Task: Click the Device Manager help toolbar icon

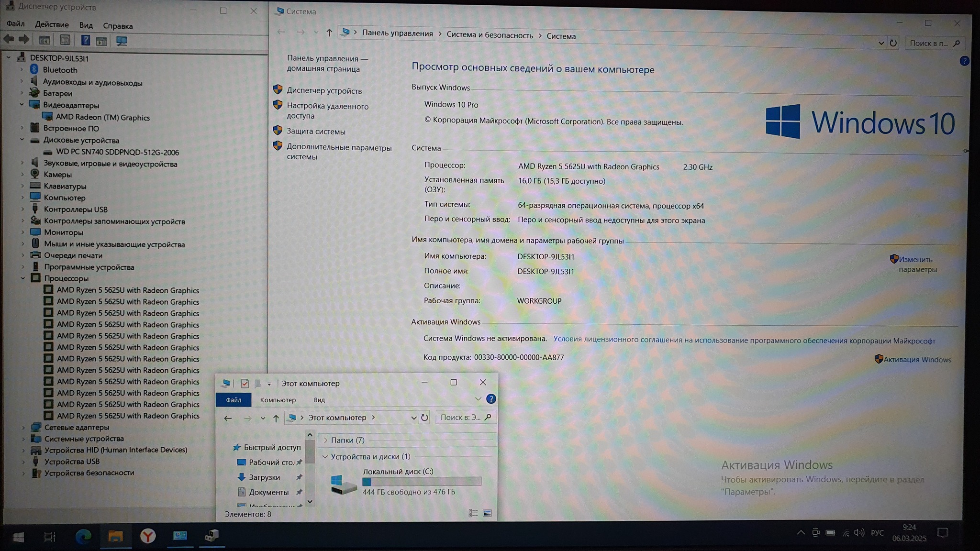Action: pos(85,41)
